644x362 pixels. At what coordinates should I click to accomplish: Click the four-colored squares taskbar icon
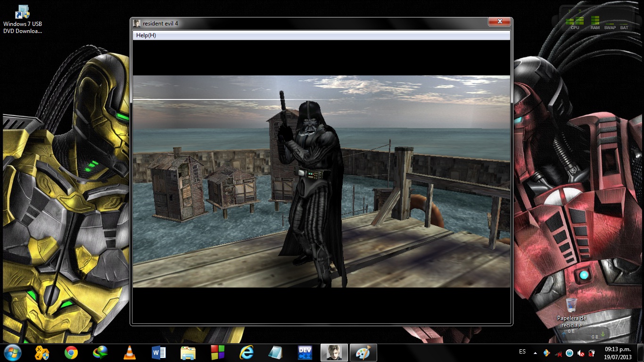(217, 353)
